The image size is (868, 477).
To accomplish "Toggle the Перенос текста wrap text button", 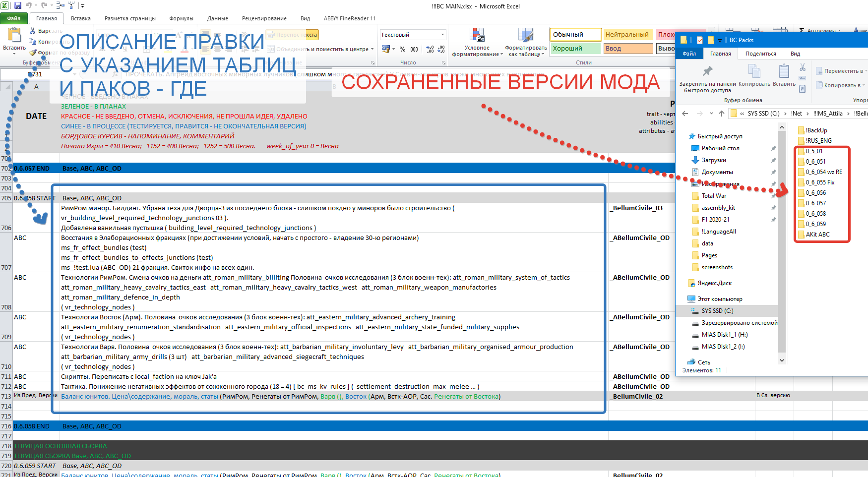I will [x=292, y=35].
